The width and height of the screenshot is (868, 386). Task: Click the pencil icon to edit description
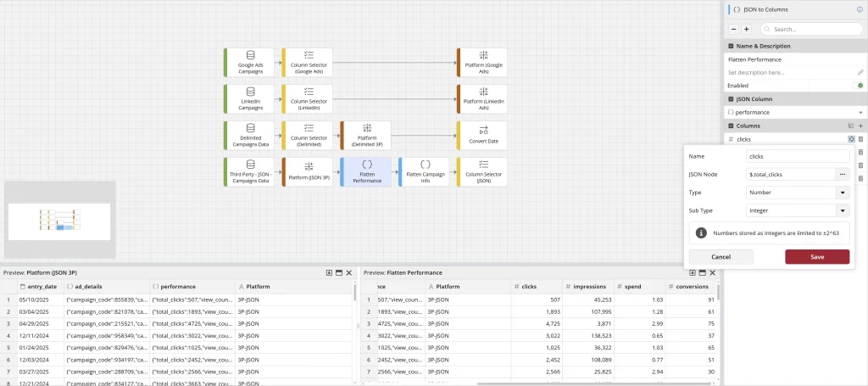860,73
